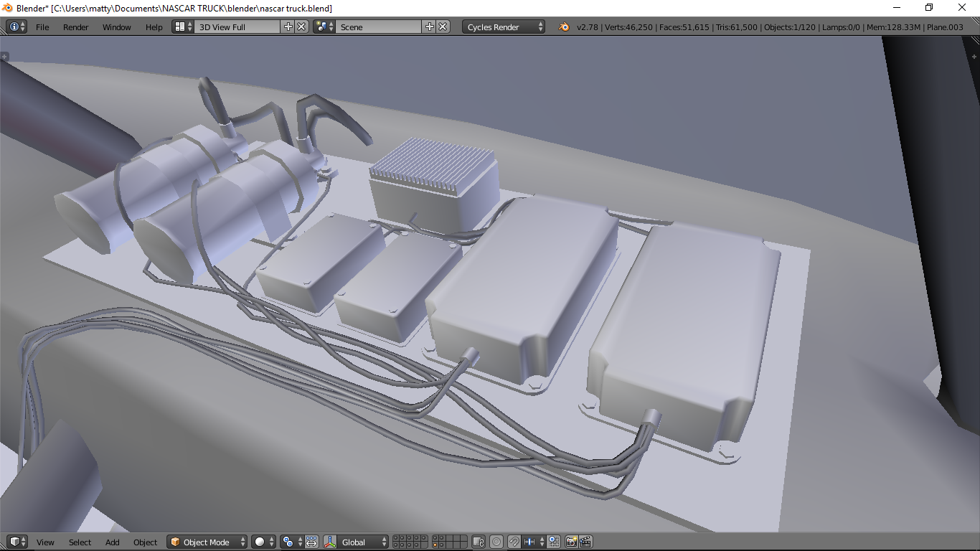980x551 pixels.
Task: Toggle the 3D manipulator widget
Action: [x=330, y=542]
